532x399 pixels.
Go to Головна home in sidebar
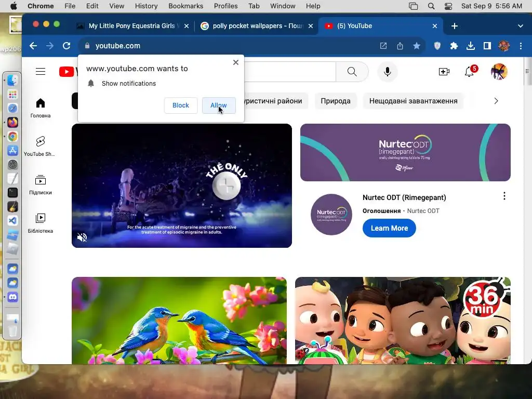(x=41, y=108)
